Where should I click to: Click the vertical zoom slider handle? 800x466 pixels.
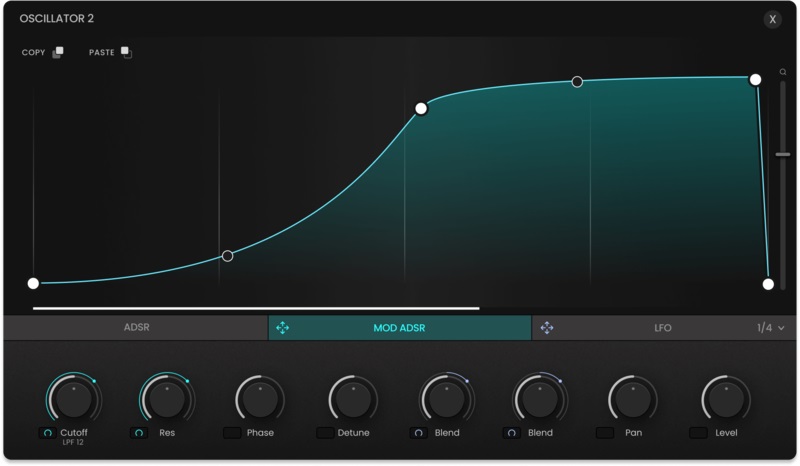click(783, 154)
